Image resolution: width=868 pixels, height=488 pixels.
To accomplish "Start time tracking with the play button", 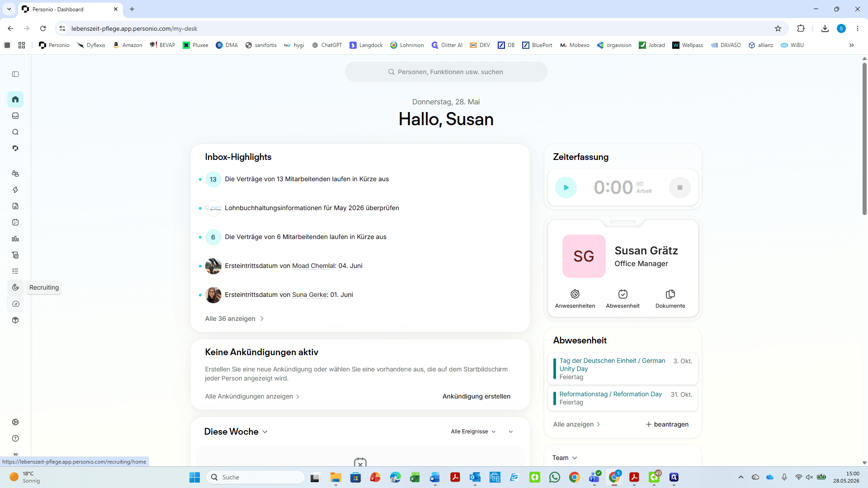I will (x=566, y=188).
